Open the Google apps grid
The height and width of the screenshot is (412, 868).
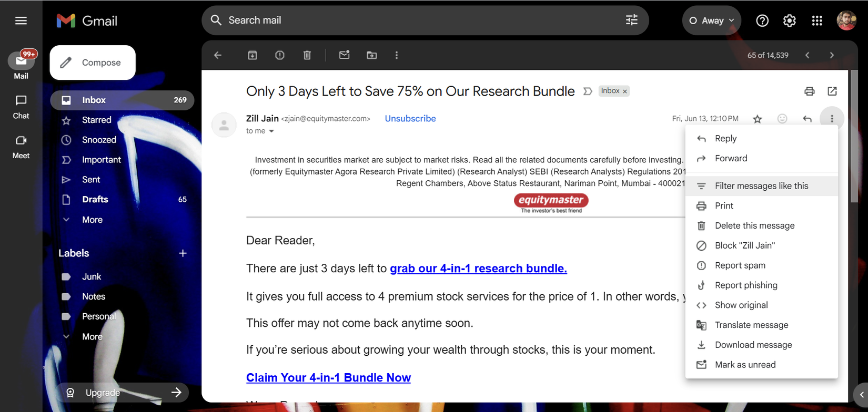tap(817, 20)
